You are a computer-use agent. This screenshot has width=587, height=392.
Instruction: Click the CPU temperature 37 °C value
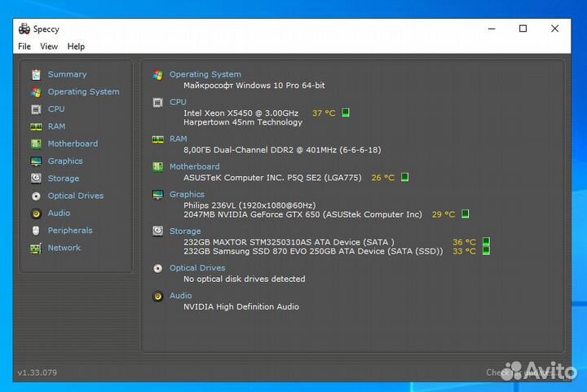point(324,113)
